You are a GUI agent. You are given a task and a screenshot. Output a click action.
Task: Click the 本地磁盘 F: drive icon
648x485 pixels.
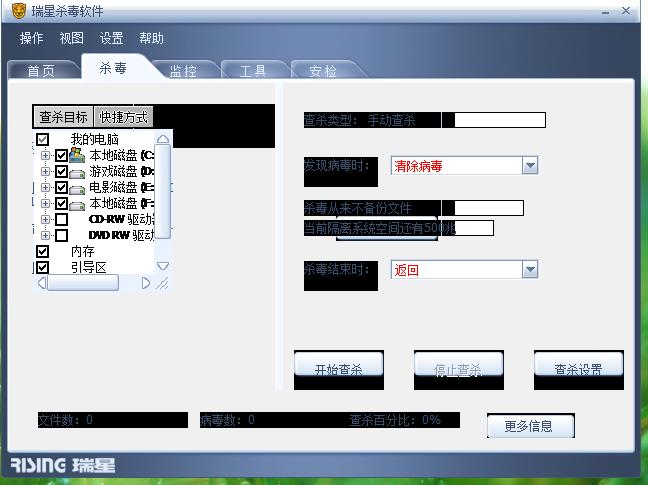[x=77, y=205]
